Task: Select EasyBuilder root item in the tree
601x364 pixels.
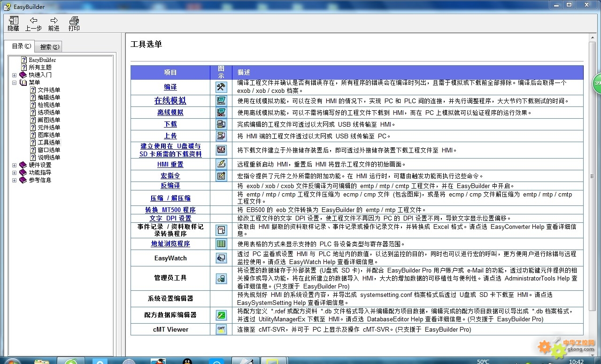Action: coord(42,60)
